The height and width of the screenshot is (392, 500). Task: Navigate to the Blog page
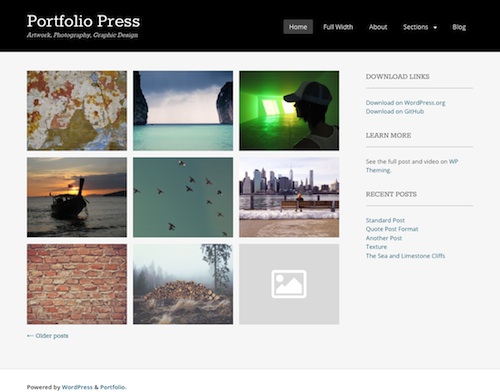[459, 27]
